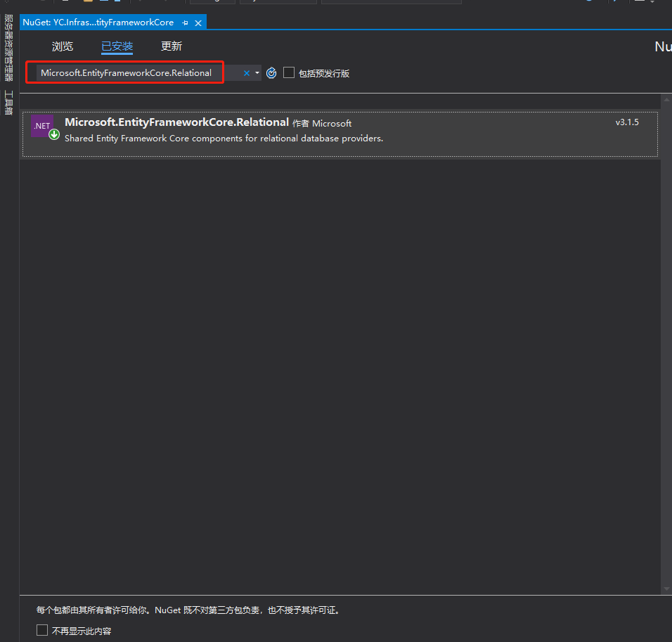Check 不再显示此内容 at the bottom
Screen dimensions: 672x642
pyautogui.click(x=41, y=629)
